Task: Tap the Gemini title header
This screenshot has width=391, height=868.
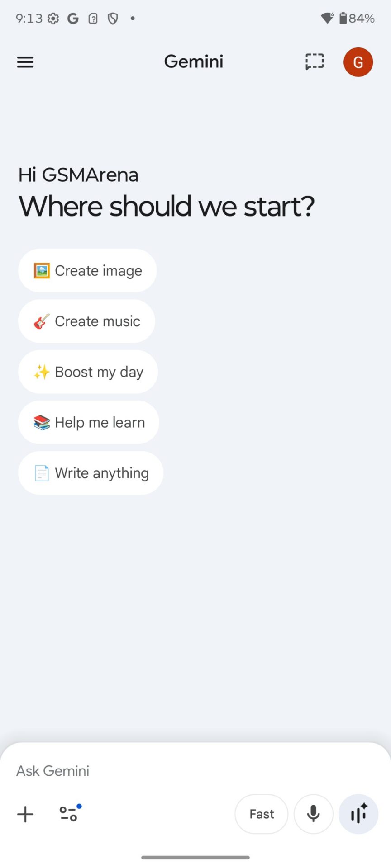Action: (x=194, y=61)
